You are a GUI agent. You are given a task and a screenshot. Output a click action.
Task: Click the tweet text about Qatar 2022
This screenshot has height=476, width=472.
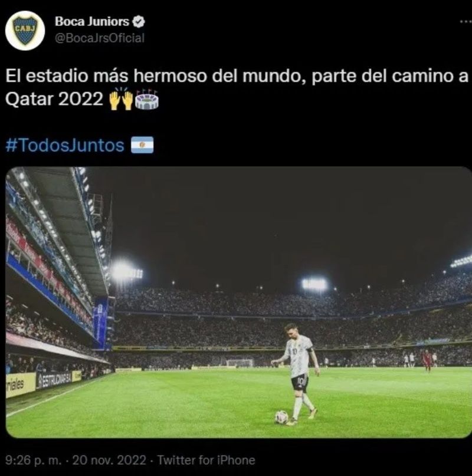237,87
